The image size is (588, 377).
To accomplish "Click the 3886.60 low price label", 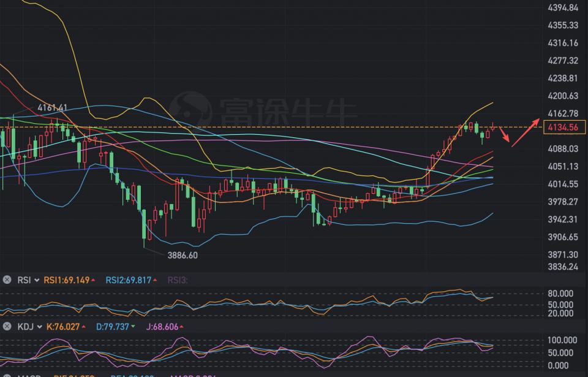I will click(x=183, y=255).
